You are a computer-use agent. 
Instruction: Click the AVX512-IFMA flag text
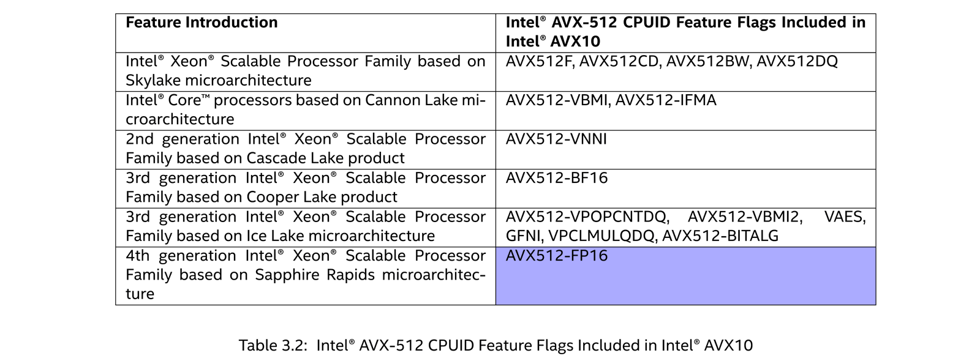pos(665,100)
